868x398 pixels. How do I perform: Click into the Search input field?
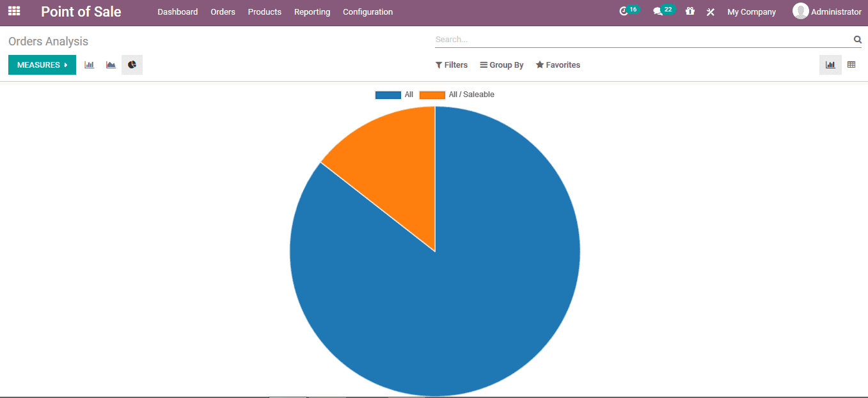click(640, 40)
